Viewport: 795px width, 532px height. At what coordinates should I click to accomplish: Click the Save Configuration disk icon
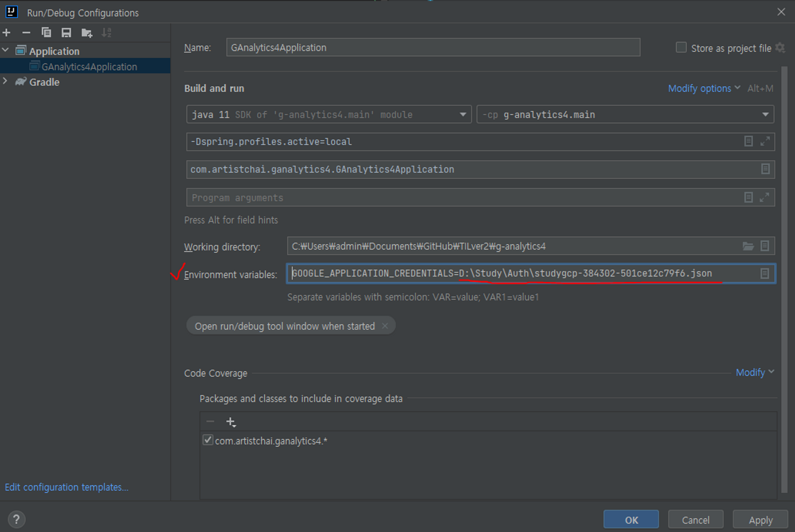66,33
